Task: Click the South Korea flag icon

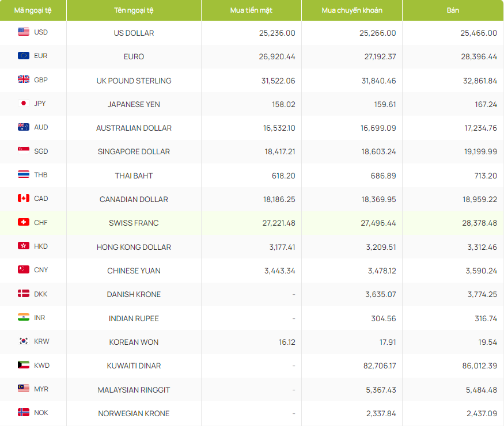Action: point(24,341)
